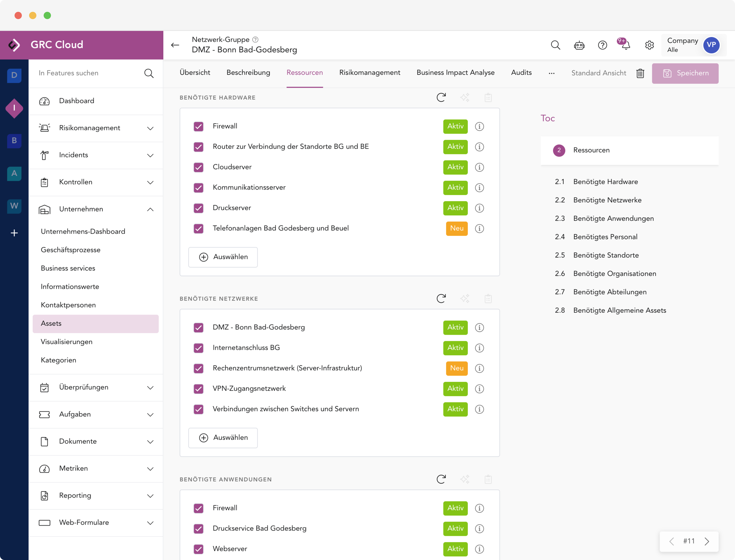
Task: Click the In Features suchen field
Action: [88, 73]
